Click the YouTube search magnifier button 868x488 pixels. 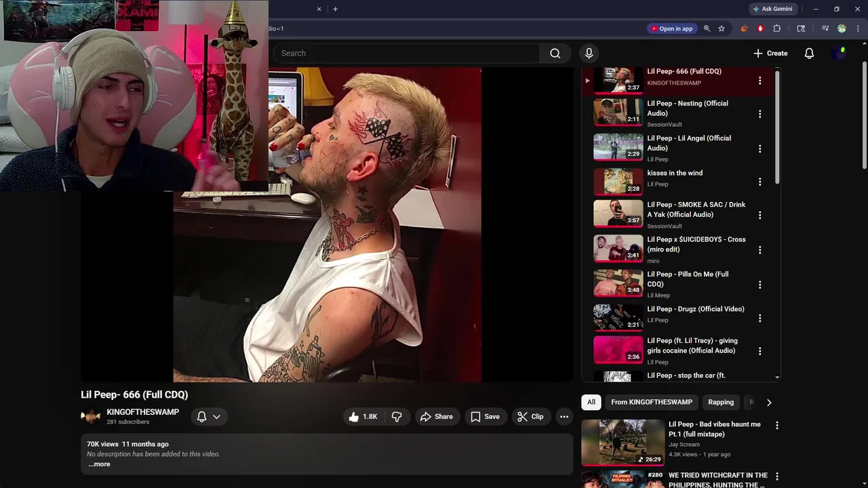555,53
